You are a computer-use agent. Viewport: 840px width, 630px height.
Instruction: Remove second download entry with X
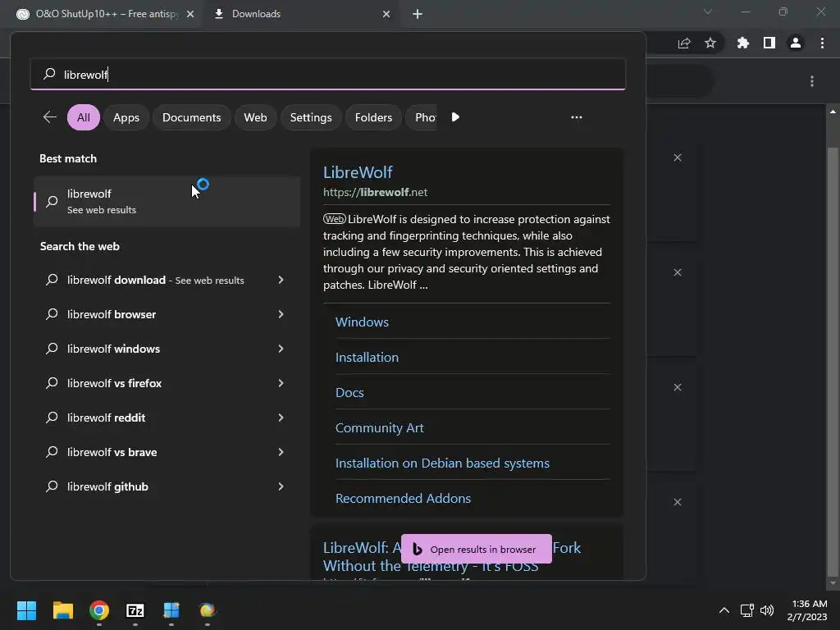click(x=678, y=272)
